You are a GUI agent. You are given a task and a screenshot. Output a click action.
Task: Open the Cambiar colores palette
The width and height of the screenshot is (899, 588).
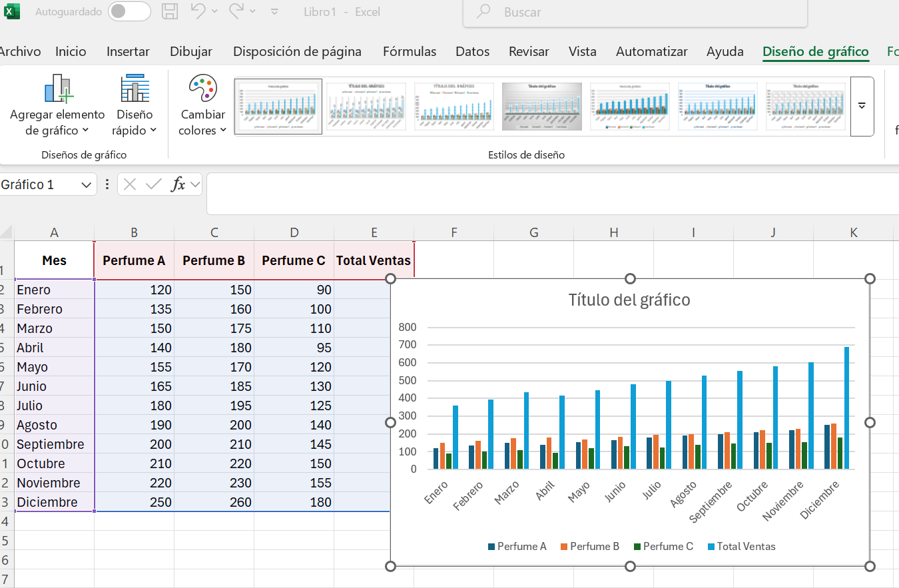click(x=203, y=107)
